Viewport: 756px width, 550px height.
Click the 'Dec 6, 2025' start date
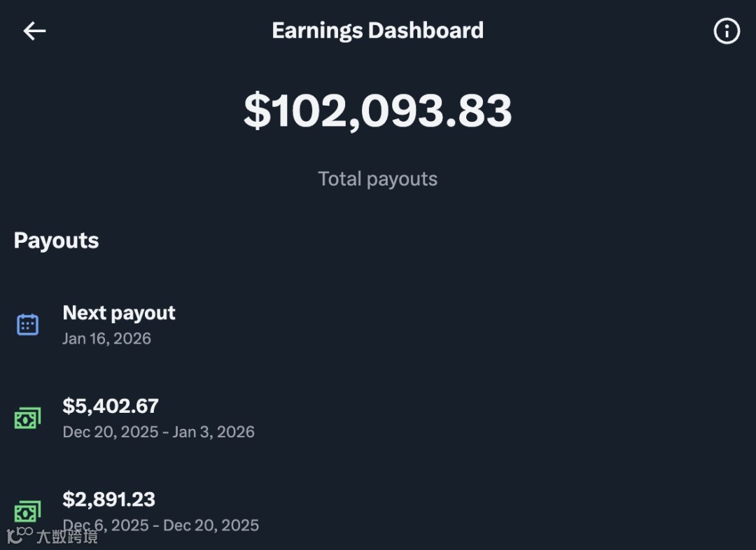tap(106, 525)
